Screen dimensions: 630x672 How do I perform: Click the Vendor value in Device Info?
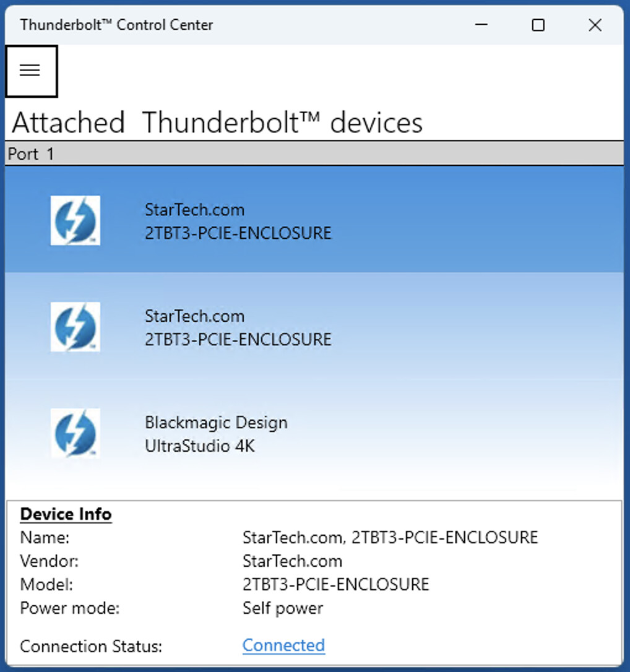click(292, 561)
